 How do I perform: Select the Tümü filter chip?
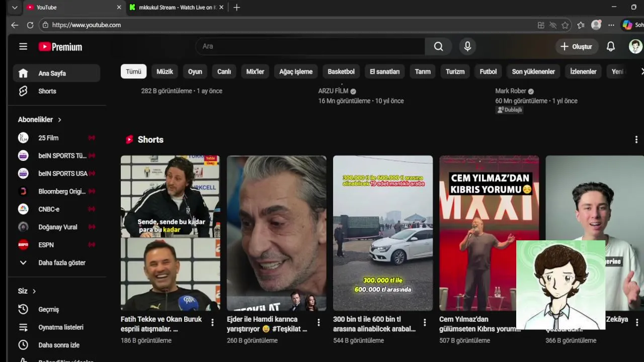click(x=133, y=71)
